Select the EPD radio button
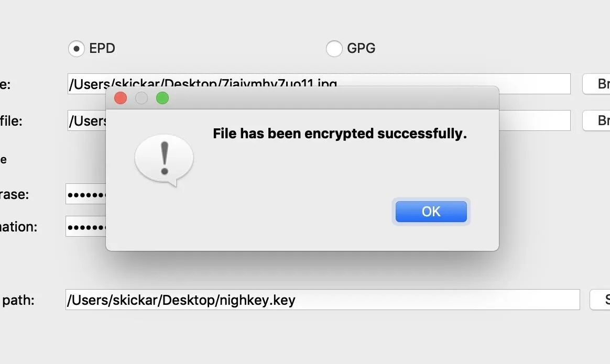 click(77, 49)
